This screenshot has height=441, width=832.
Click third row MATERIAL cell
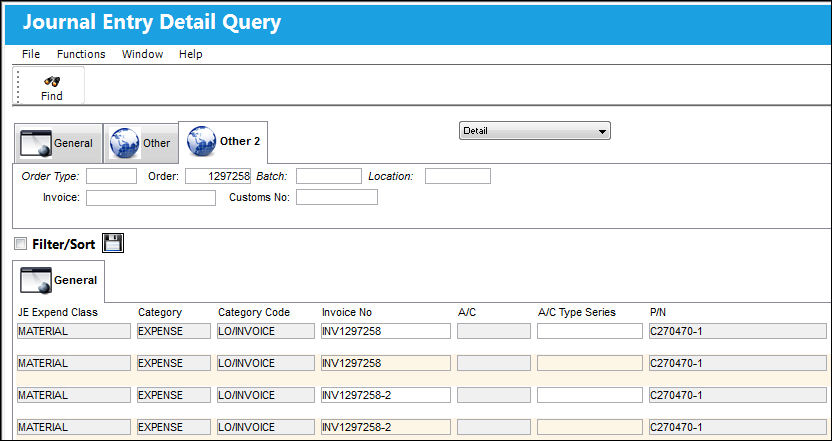pyautogui.click(x=74, y=395)
